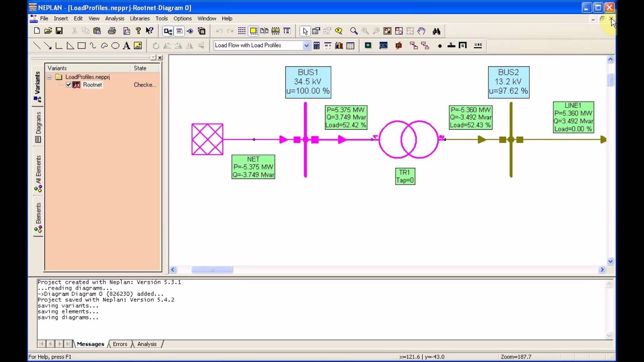Collapse the LoadProfiles.nepprj tree node
The width and height of the screenshot is (644, 362).
(49, 77)
